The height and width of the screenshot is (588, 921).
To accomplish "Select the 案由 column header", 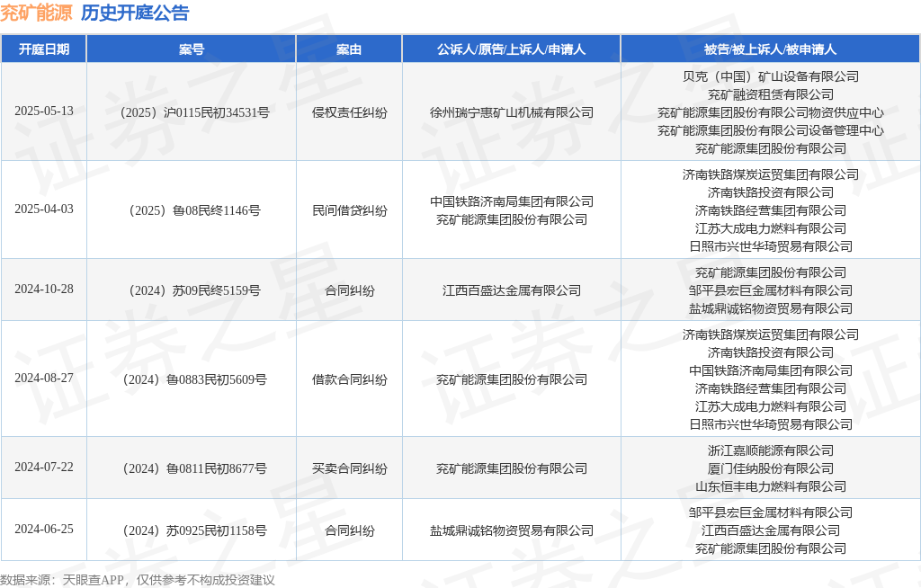I will [x=349, y=49].
